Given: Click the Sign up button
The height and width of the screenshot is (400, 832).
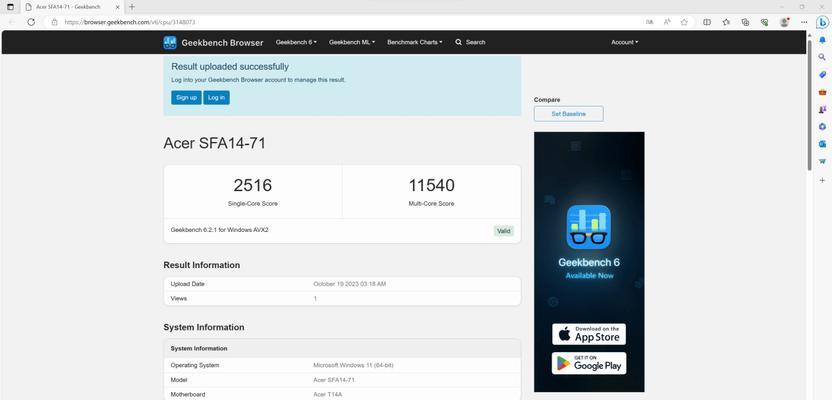Looking at the screenshot, I should coord(186,98).
